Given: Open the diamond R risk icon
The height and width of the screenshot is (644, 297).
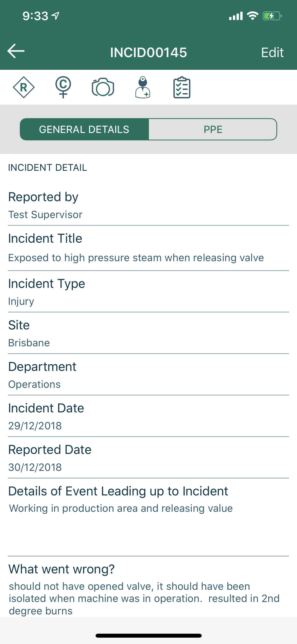Looking at the screenshot, I should [x=24, y=87].
